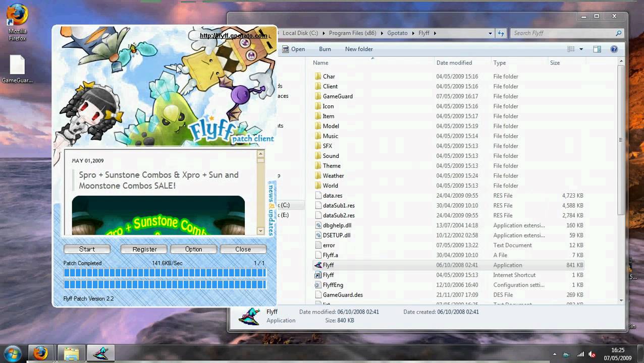Viewport: 644px width, 363px height.
Task: Select the DSETUP.dll file icon
Action: point(318,235)
